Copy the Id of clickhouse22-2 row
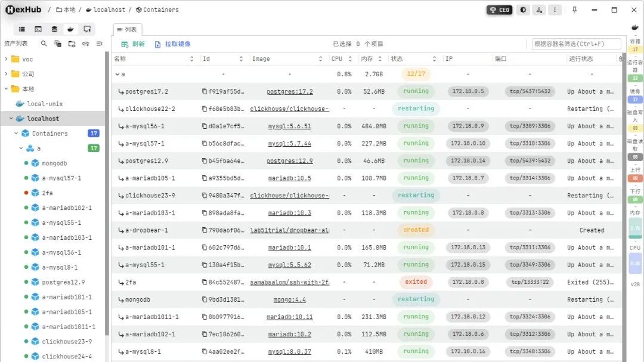The image size is (644, 362). [204, 109]
